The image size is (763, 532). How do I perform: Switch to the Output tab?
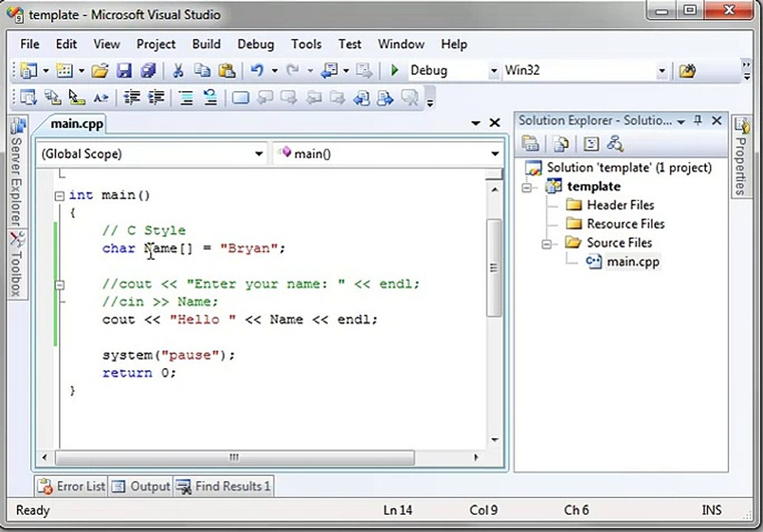click(140, 486)
